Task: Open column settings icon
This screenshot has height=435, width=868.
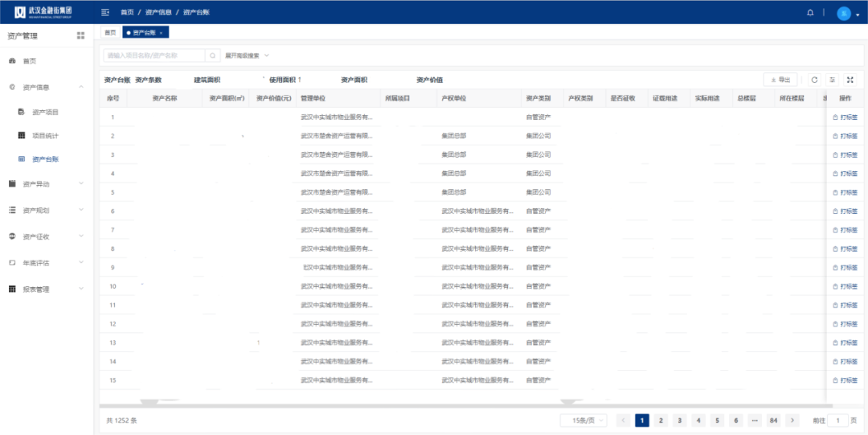Action: click(832, 80)
